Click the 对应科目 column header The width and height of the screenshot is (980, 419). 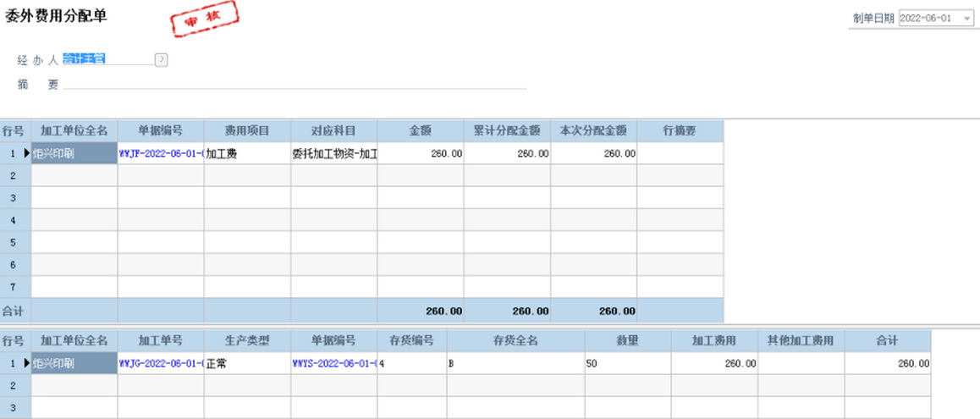point(333,131)
